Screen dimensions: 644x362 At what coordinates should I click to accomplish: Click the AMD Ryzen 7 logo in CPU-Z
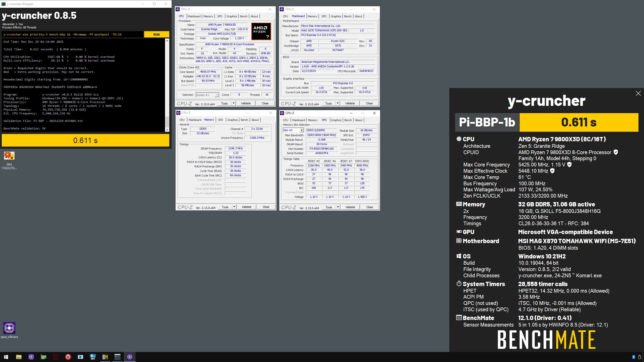[x=261, y=31]
